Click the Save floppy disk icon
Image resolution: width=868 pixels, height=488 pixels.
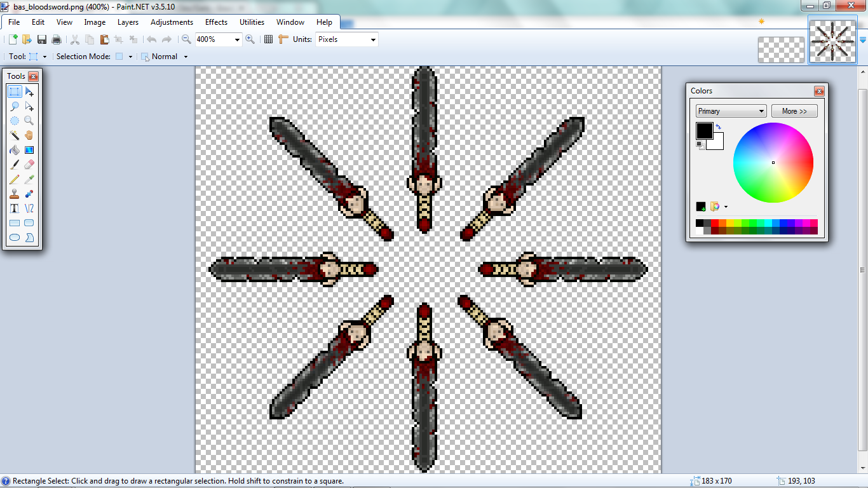tap(42, 39)
